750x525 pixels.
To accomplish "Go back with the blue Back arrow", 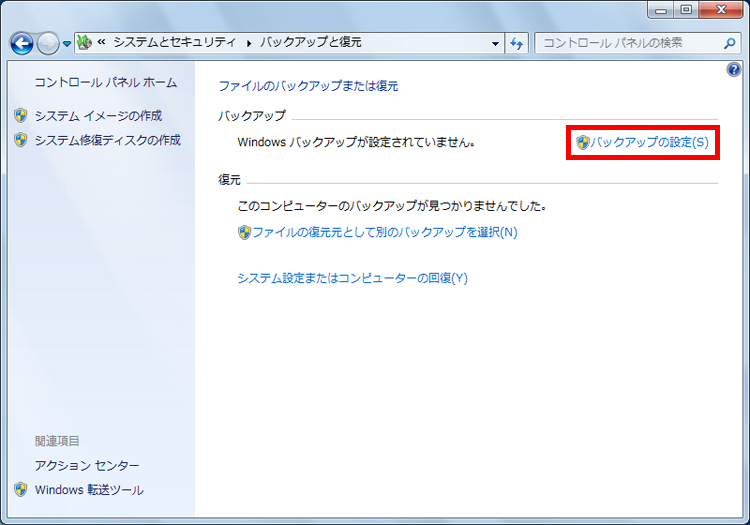I will click(22, 44).
